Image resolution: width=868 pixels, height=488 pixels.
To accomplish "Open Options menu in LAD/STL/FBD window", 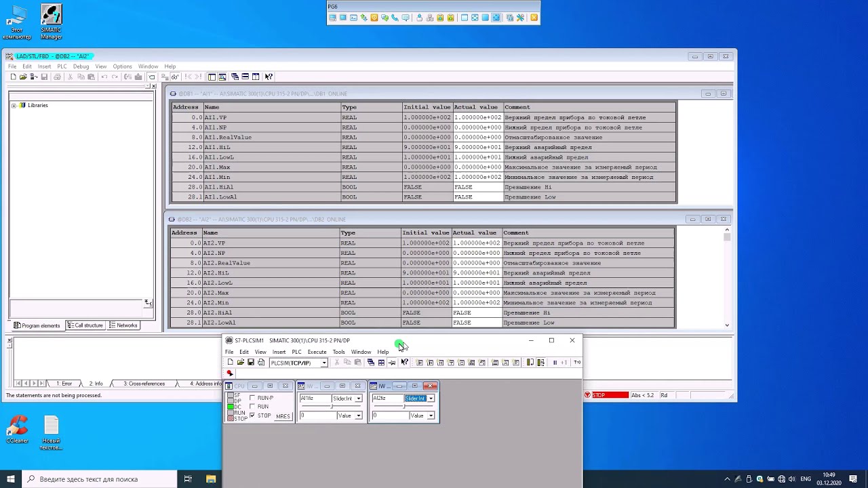I will point(122,66).
